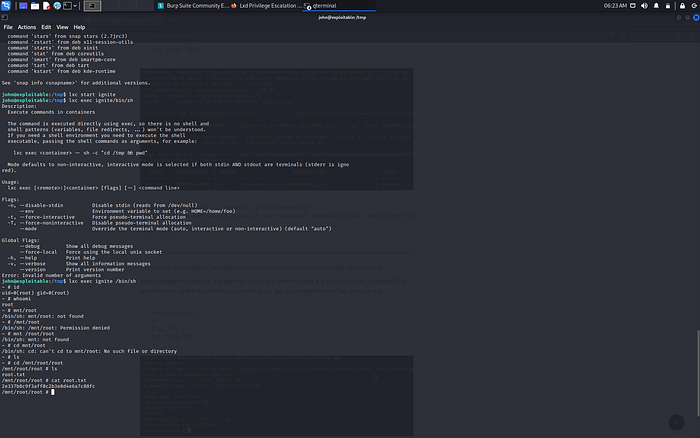Screen dimensions: 700x438
Task: Click the 'Execute commands in containers' line
Action: 51,112
